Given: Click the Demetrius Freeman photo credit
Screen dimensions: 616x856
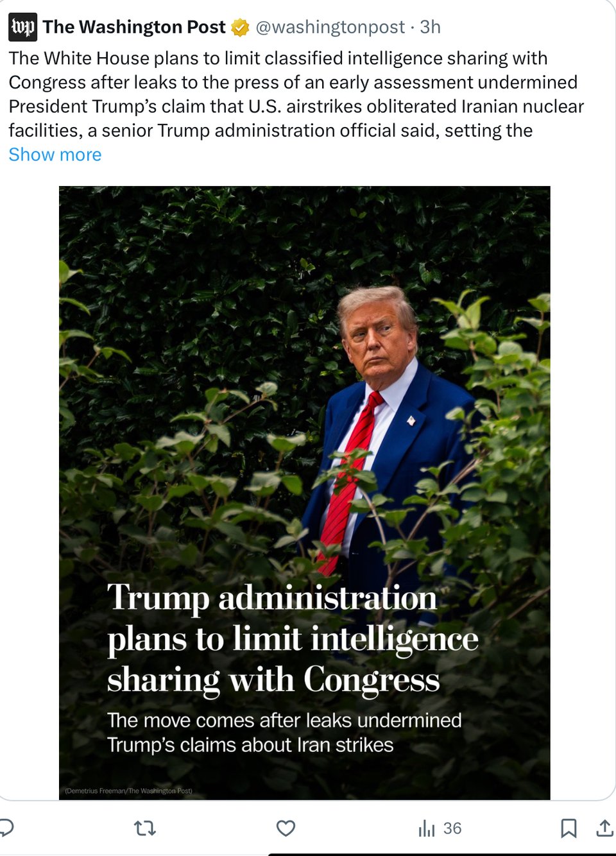Looking at the screenshot, I should point(128,791).
